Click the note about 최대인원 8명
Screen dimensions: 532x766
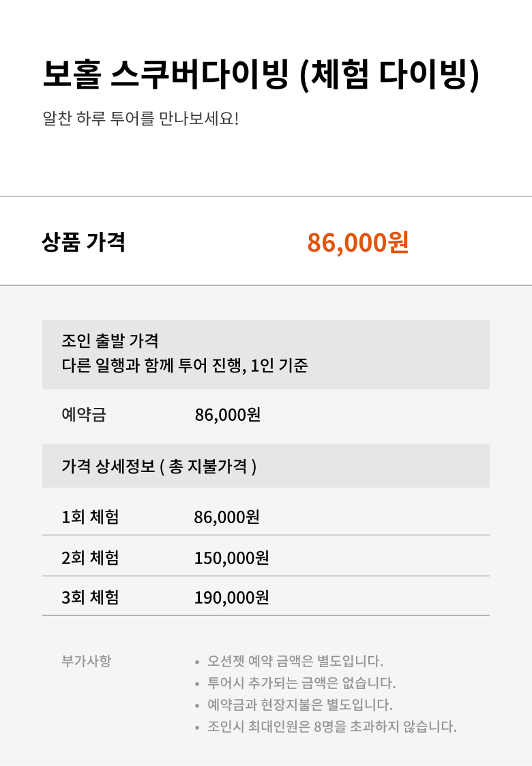point(332,726)
